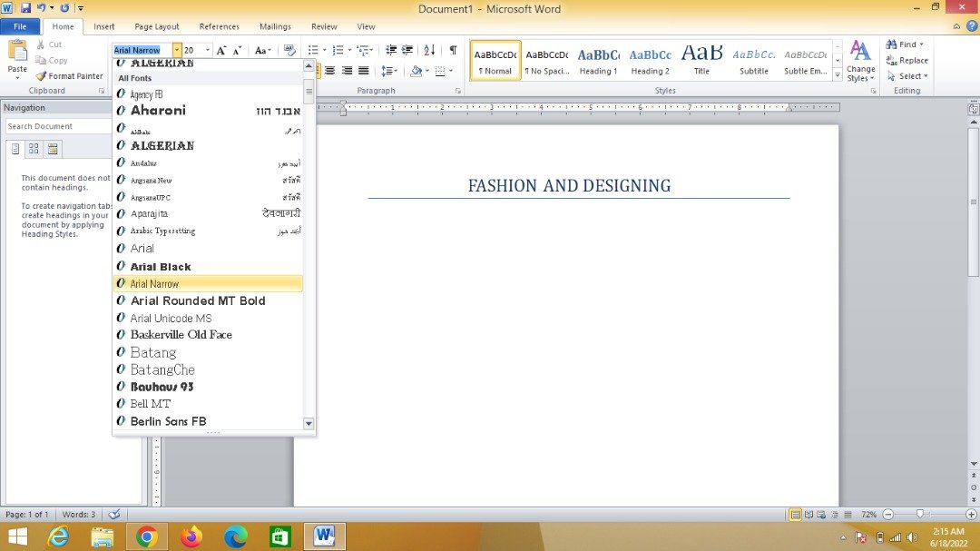Screen dimensions: 980x551
Task: Click the Borders icon
Action: pos(440,71)
